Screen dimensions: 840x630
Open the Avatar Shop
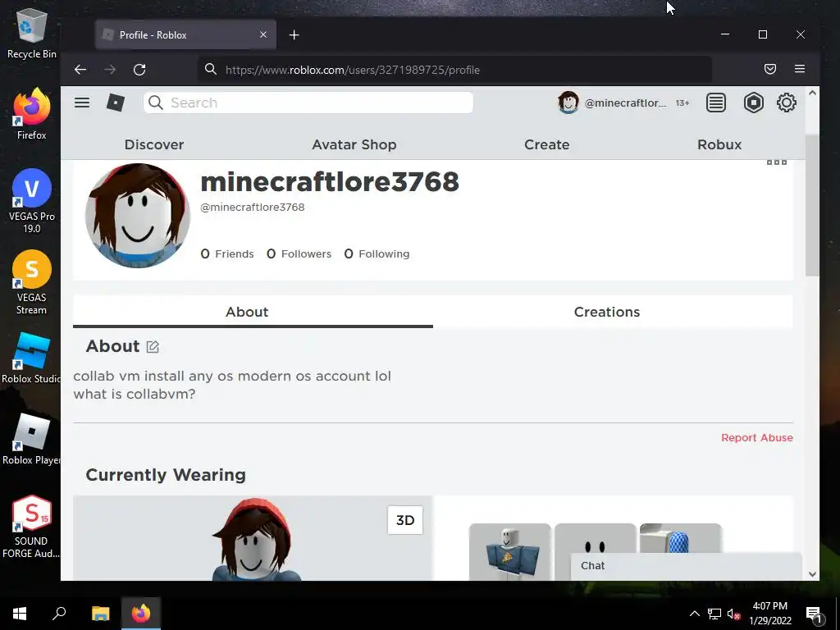[354, 144]
